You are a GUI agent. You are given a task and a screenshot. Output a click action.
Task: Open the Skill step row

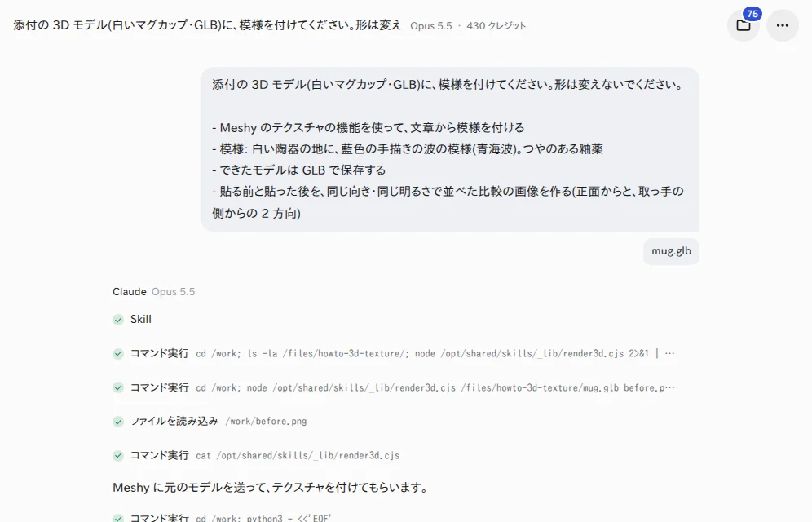click(132, 320)
